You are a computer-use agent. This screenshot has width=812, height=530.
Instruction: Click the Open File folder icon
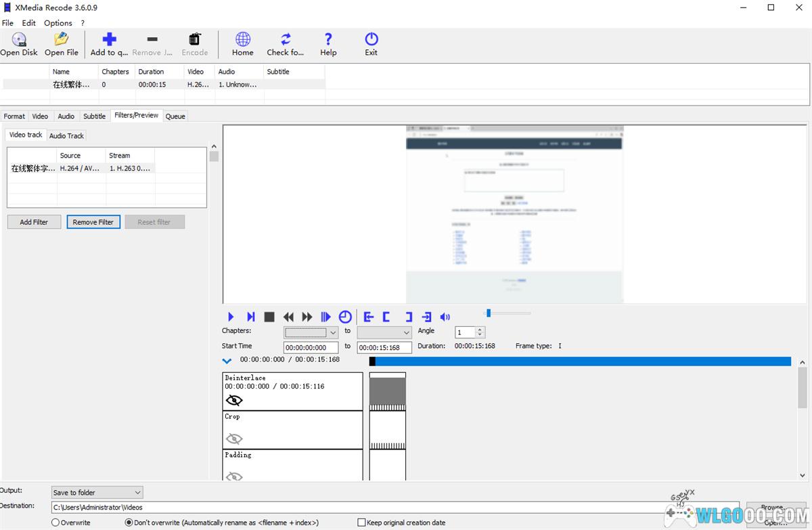click(62, 40)
